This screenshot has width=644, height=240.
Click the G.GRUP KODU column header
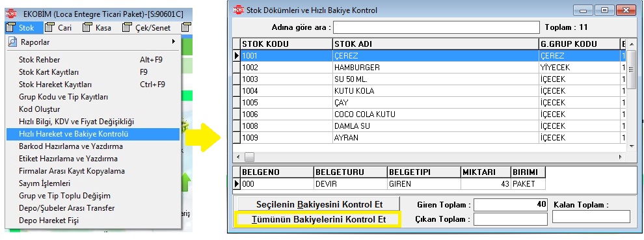(x=579, y=44)
